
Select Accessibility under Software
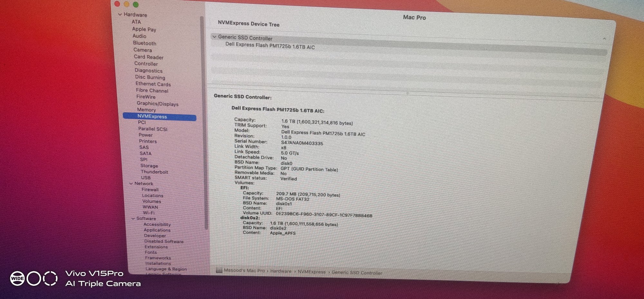pyautogui.click(x=157, y=224)
